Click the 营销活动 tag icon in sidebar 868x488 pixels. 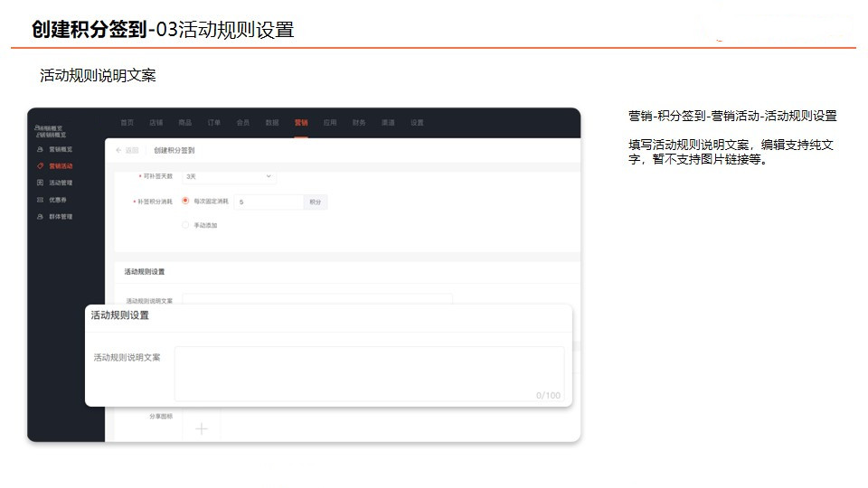40,166
